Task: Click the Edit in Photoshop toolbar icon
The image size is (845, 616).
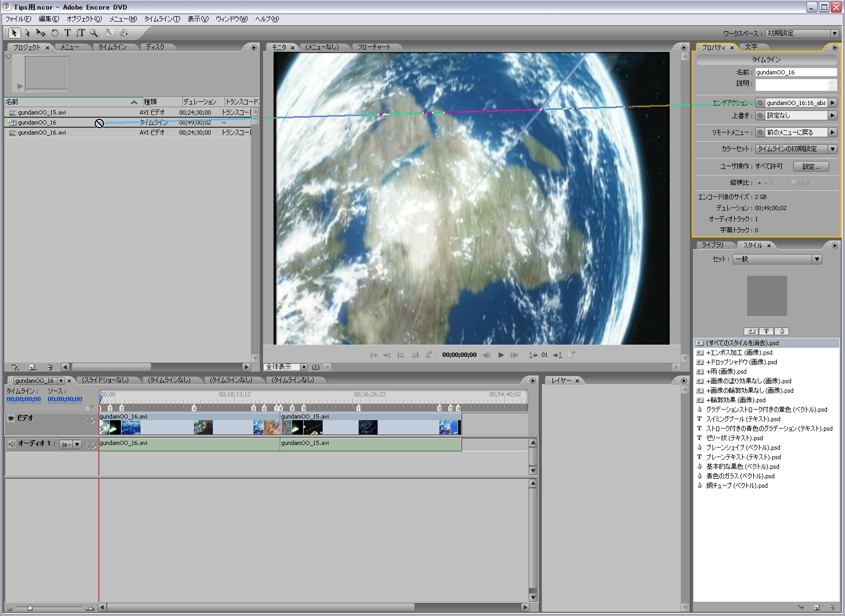Action: click(110, 33)
